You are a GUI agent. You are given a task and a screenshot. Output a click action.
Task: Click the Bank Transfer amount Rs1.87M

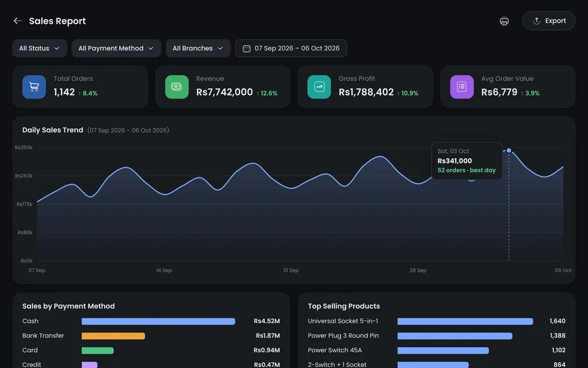268,335
